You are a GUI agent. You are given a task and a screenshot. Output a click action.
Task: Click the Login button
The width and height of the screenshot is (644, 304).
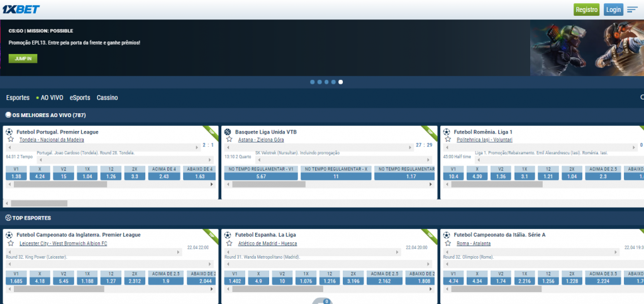[613, 9]
